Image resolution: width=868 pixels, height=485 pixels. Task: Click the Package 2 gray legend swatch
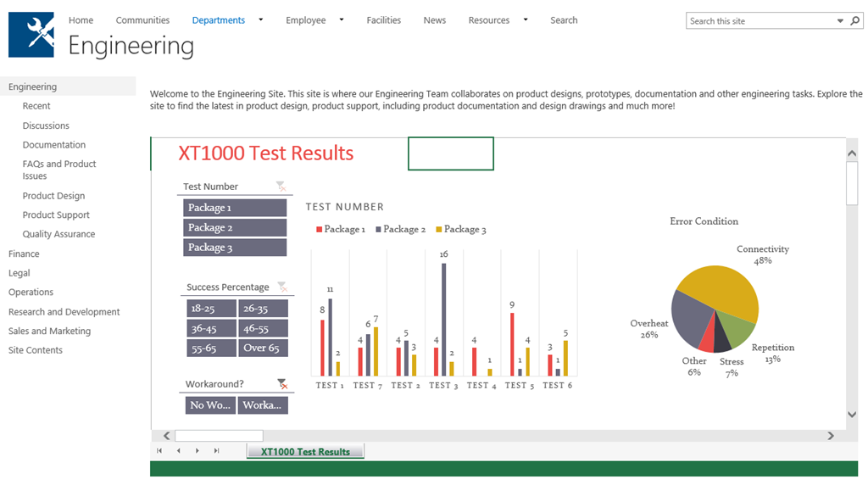379,229
